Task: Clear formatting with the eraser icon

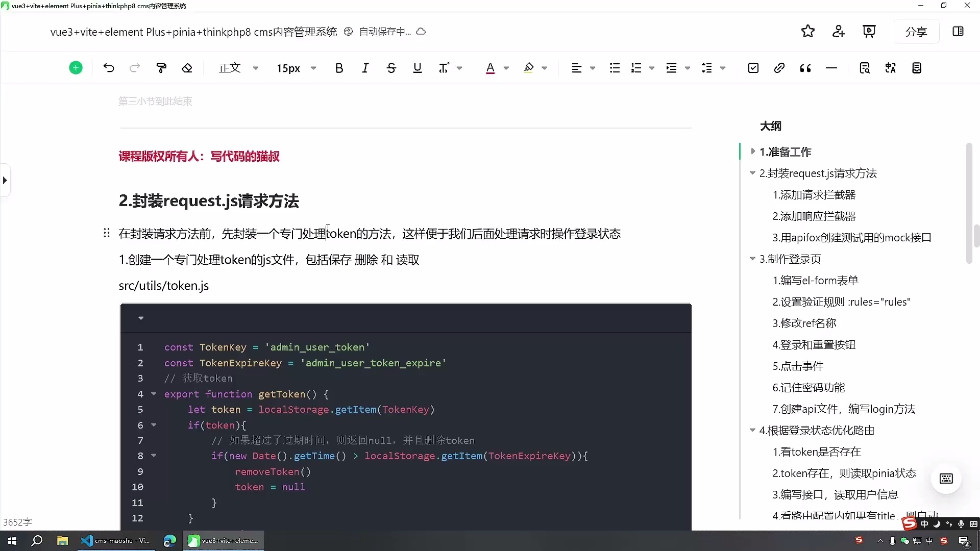Action: click(187, 68)
